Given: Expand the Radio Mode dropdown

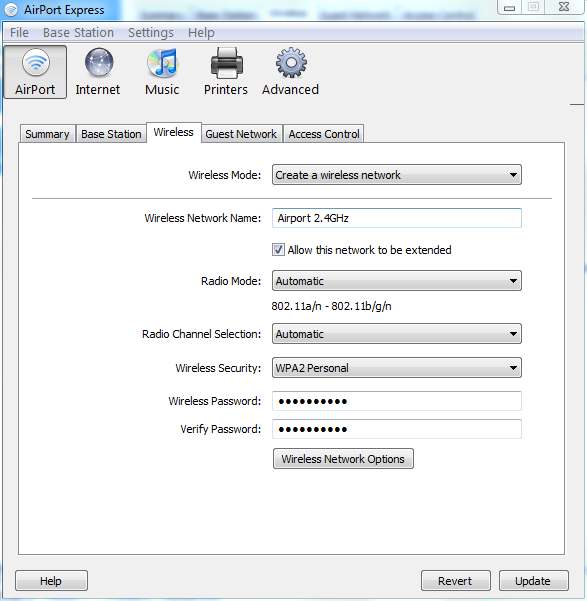Looking at the screenshot, I should [397, 281].
